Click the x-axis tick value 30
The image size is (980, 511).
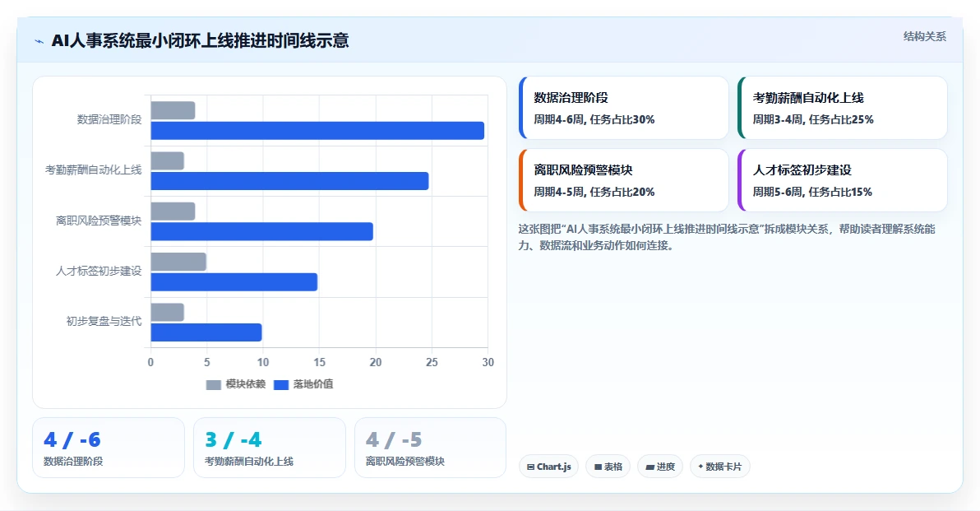click(488, 363)
